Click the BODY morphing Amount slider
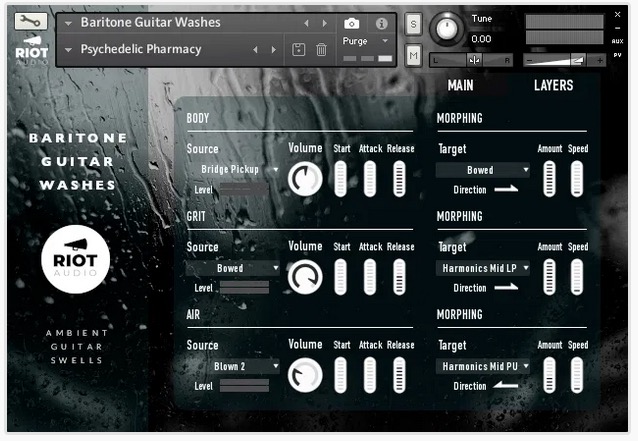The image size is (638, 441). (549, 179)
